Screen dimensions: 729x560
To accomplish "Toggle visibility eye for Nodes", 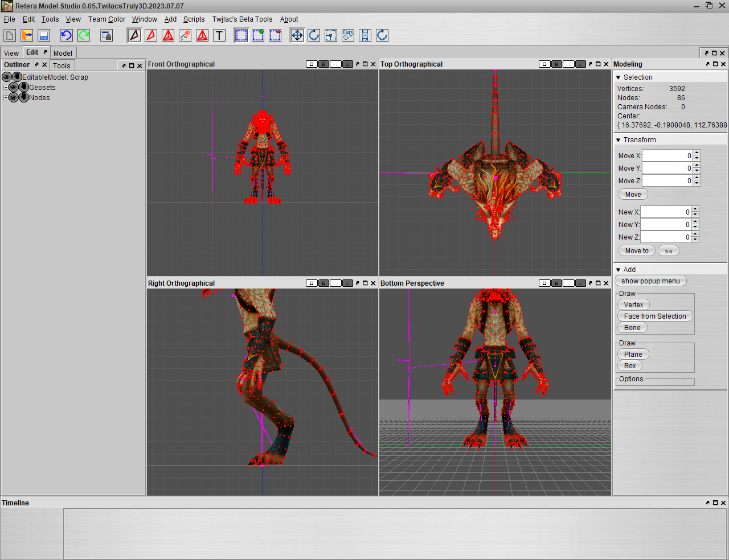I will click(13, 98).
